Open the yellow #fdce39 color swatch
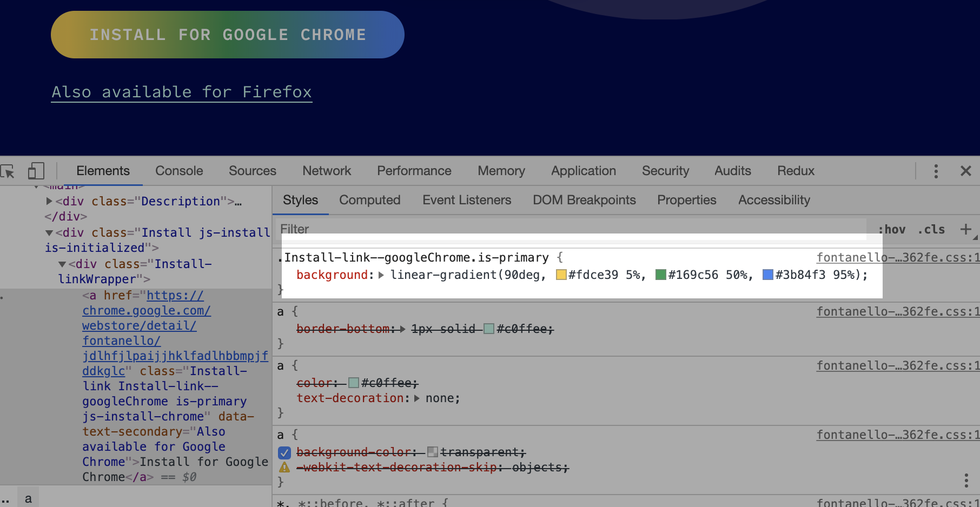Image resolution: width=980 pixels, height=507 pixels. pyautogui.click(x=561, y=275)
